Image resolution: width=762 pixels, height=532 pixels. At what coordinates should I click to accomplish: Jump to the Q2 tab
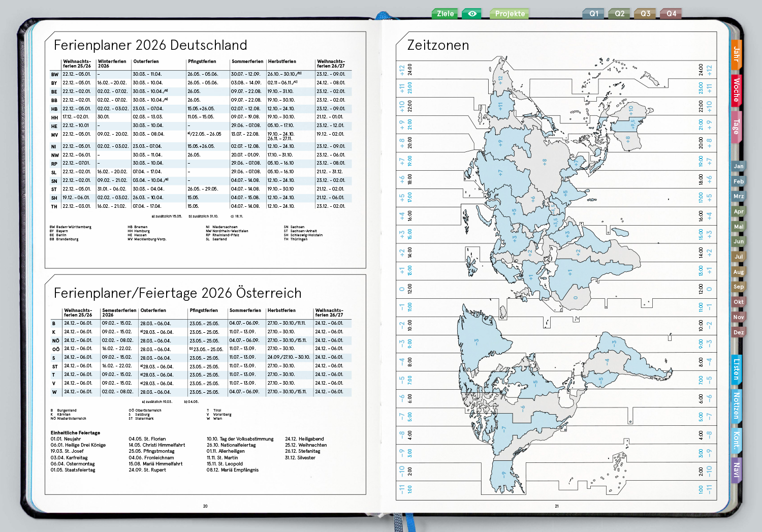coord(620,14)
